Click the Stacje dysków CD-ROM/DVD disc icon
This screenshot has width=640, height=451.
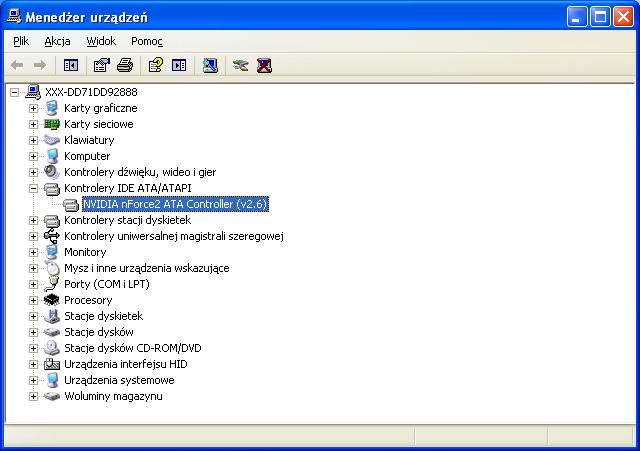(x=52, y=348)
